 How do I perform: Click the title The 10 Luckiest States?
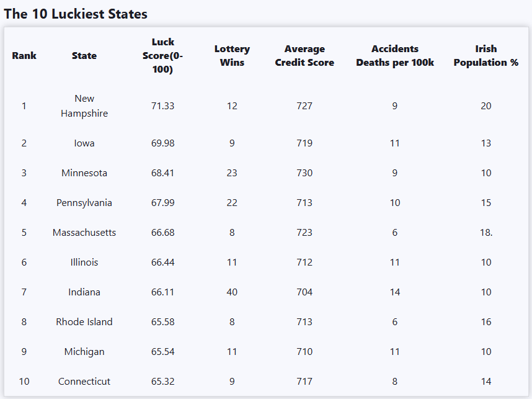76,14
